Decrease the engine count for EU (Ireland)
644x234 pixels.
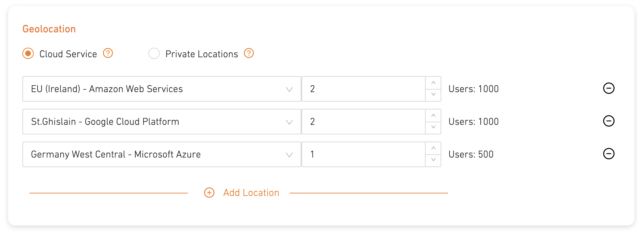tap(433, 95)
